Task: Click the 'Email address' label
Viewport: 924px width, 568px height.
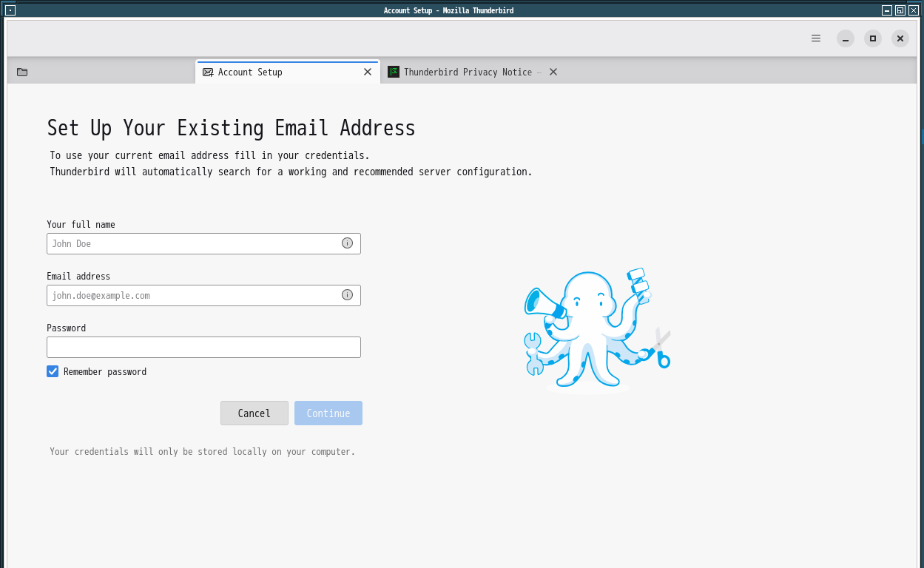Action: coord(78,276)
